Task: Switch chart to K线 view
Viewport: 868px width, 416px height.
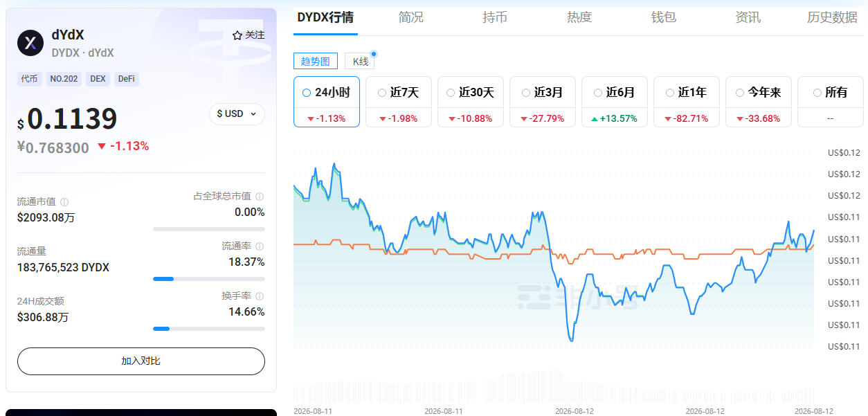Action: coord(360,61)
